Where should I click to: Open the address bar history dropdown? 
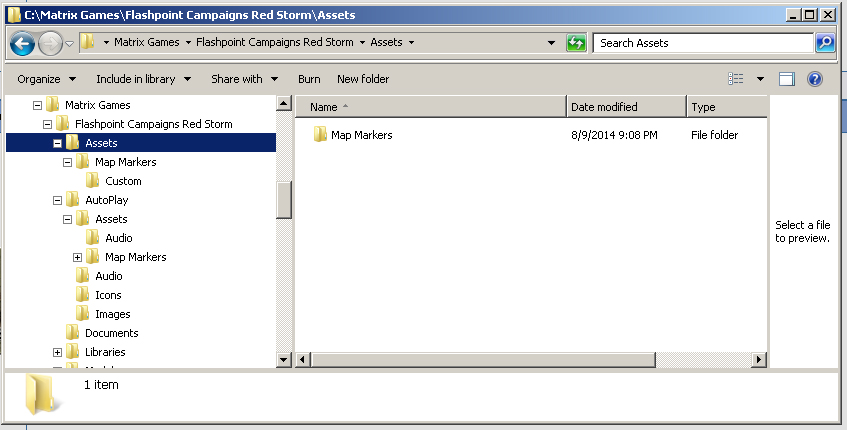point(551,43)
